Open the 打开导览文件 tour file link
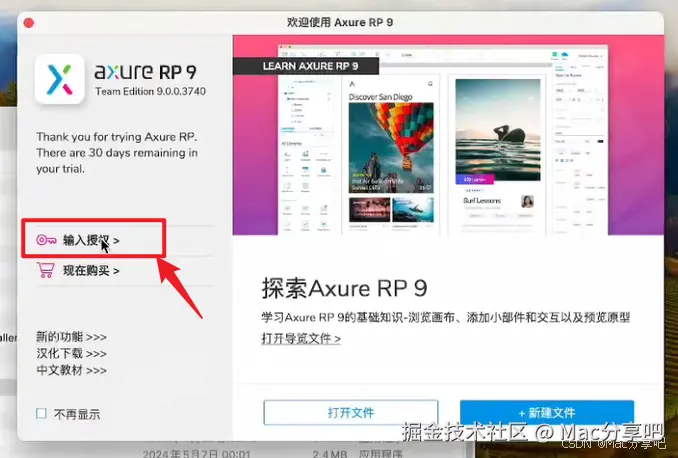The height and width of the screenshot is (458, 678). [x=301, y=338]
